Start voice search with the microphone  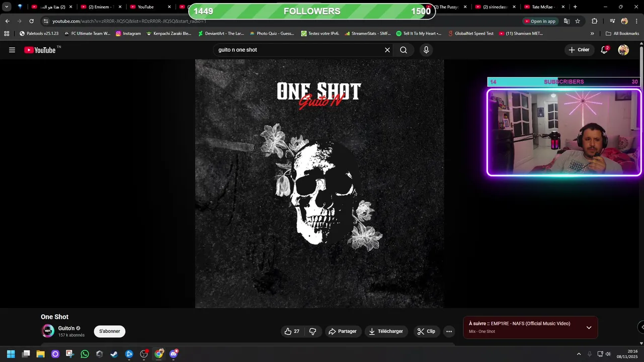pyautogui.click(x=426, y=50)
